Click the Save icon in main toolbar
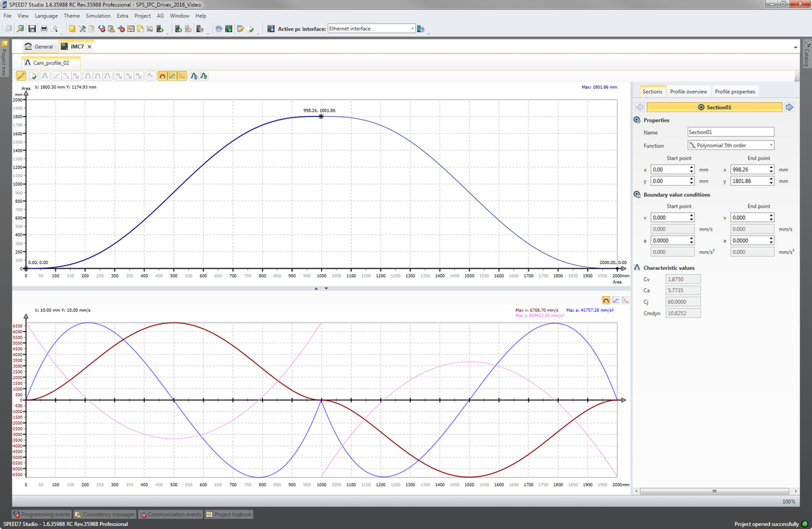 (x=32, y=29)
